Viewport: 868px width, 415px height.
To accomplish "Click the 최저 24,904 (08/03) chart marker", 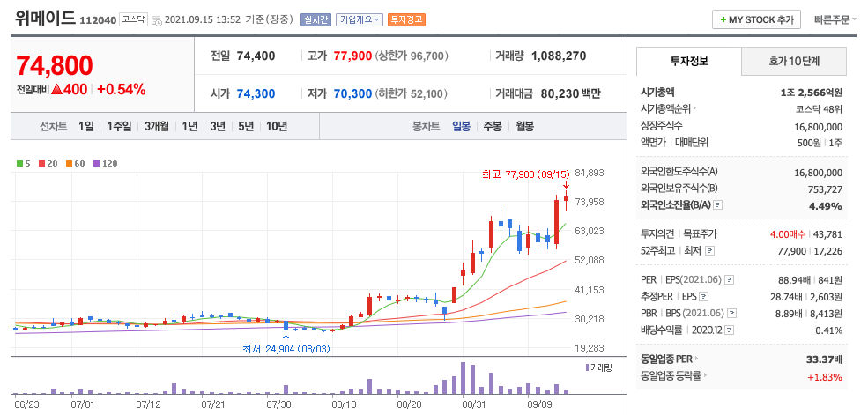I will point(286,349).
